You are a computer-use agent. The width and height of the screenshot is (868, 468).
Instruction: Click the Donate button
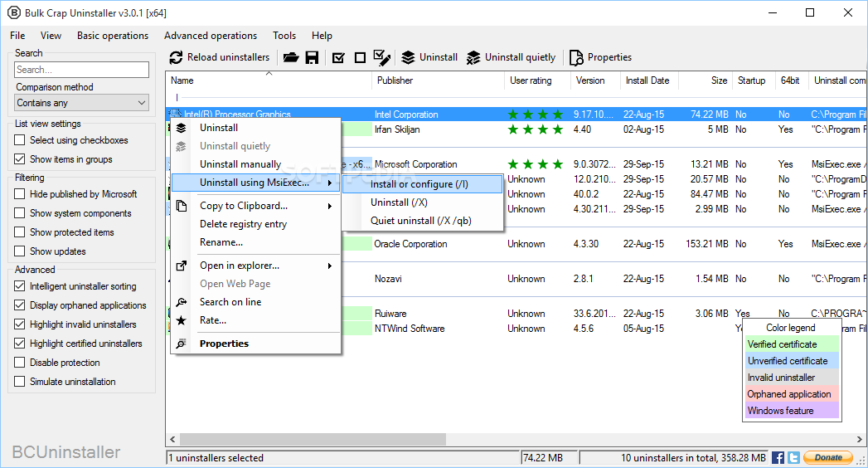pos(828,457)
